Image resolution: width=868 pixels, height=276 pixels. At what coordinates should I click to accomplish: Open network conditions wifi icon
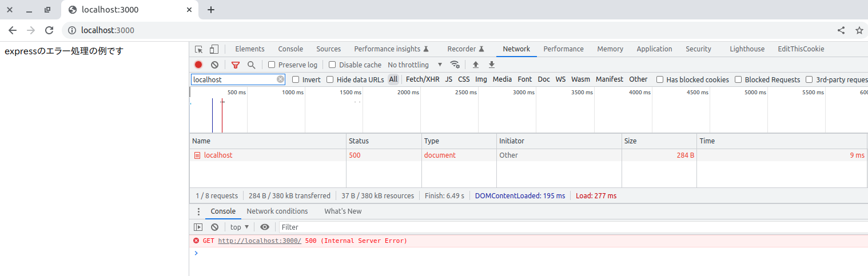click(455, 65)
